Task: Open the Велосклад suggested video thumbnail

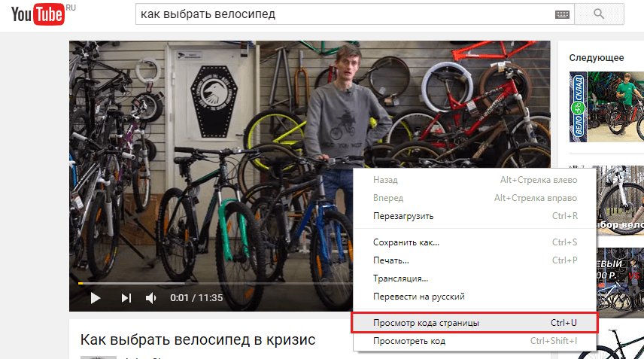Action: [606, 107]
